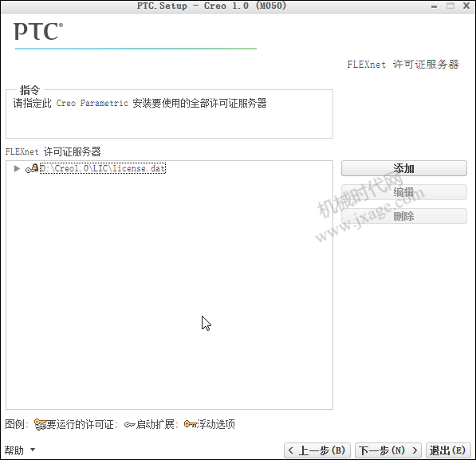Viewport: 476px width, 460px height.
Task: Click the legend icon for 要运行的许可证
Action: pyautogui.click(x=40, y=424)
